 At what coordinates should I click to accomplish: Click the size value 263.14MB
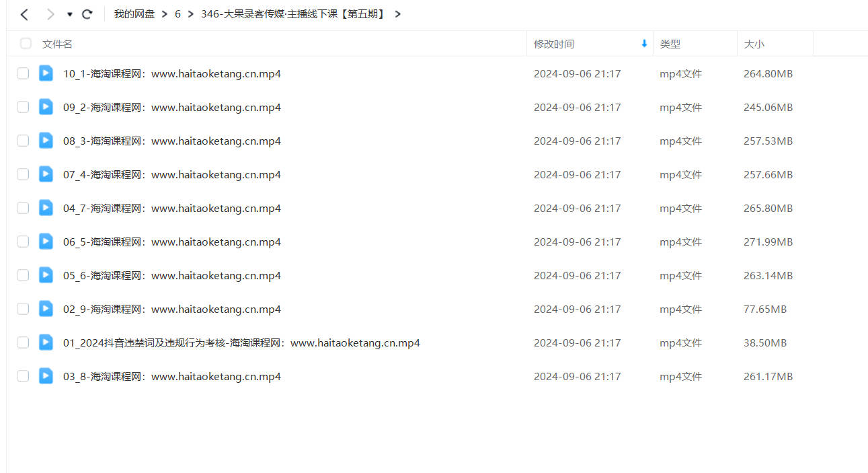click(768, 276)
